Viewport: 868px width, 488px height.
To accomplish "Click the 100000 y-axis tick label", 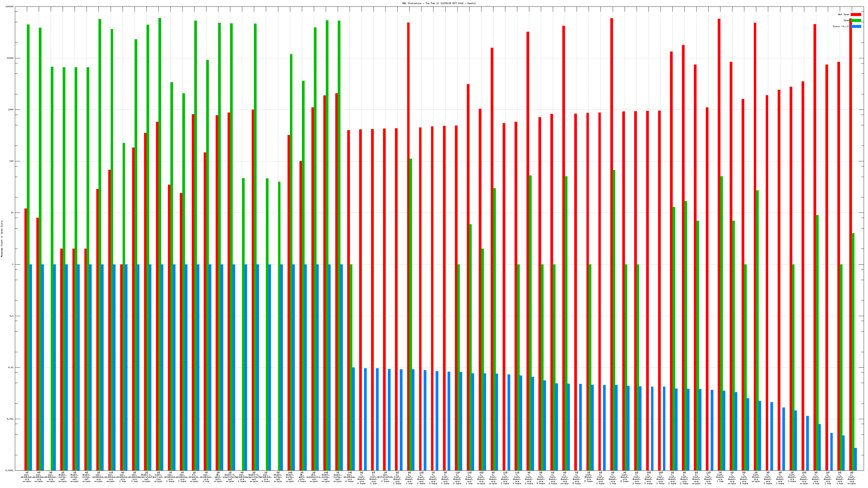I will coord(10,7).
